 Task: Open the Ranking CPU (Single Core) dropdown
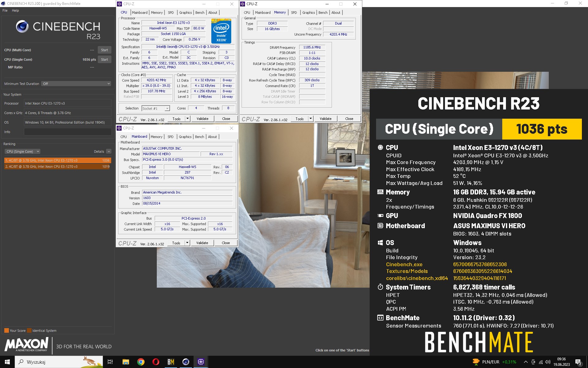22,151
